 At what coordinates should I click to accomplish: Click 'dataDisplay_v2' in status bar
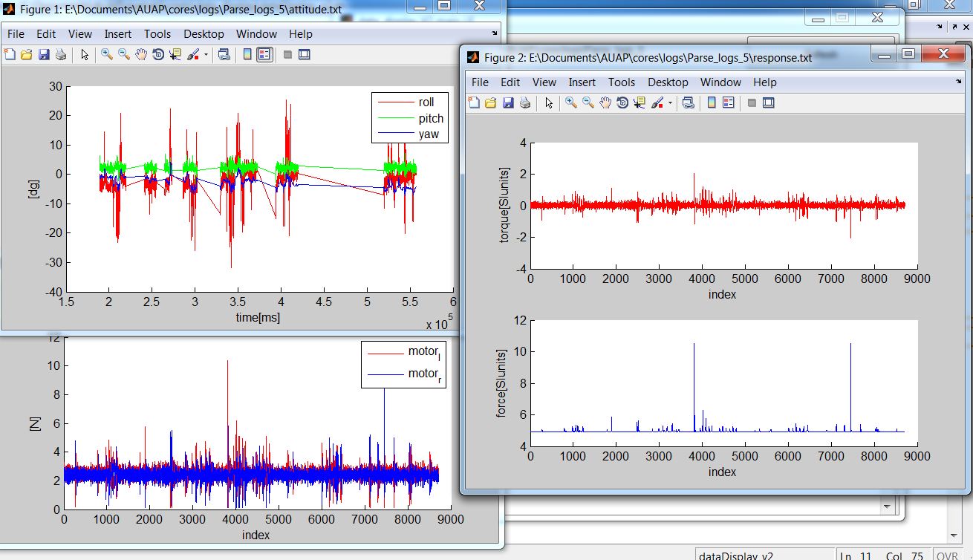[735, 555]
